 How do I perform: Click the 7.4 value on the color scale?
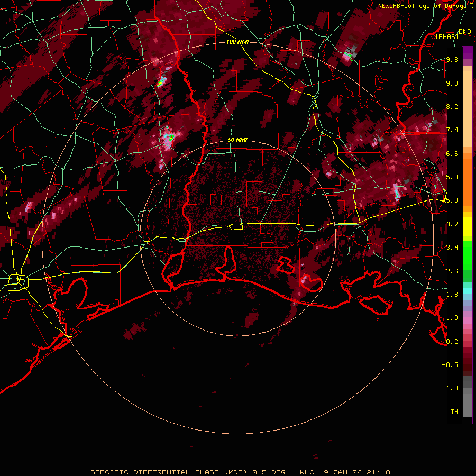(452, 130)
